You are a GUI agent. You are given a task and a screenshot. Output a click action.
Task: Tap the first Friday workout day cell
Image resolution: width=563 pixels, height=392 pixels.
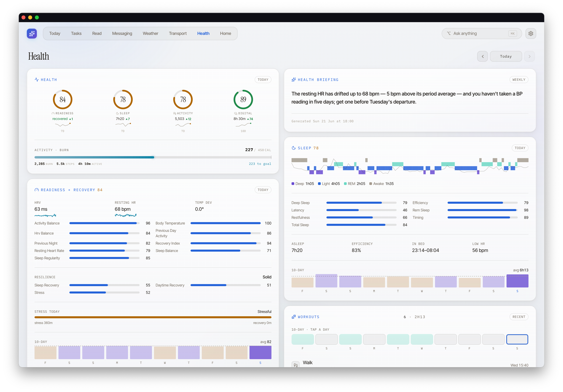(x=303, y=339)
